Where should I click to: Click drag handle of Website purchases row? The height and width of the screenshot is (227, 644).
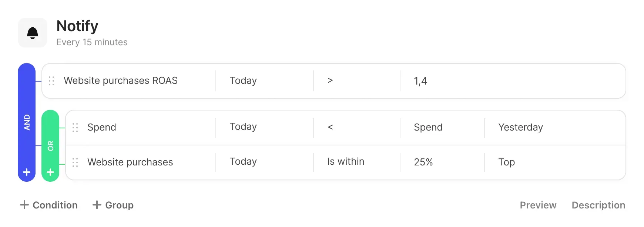coord(75,162)
